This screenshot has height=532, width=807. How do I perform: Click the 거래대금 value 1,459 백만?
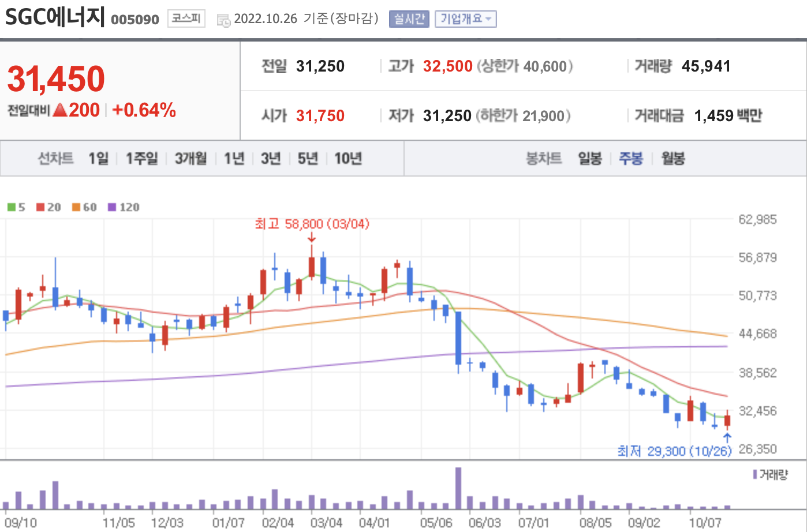(728, 116)
